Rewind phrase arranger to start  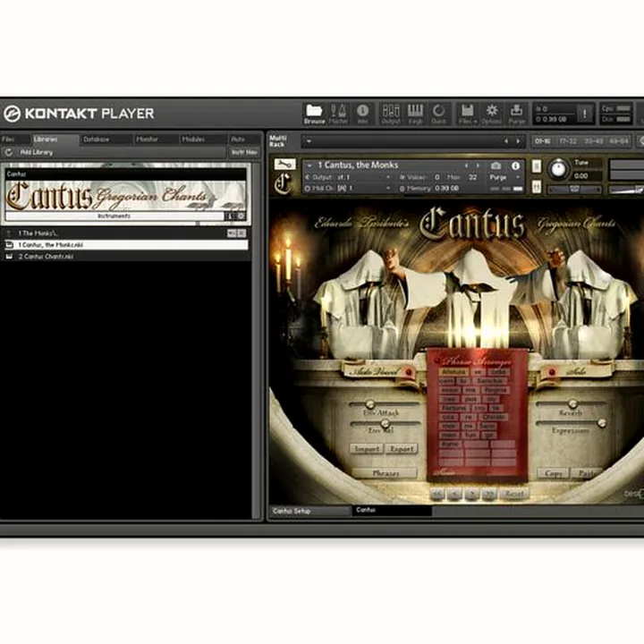point(437,493)
